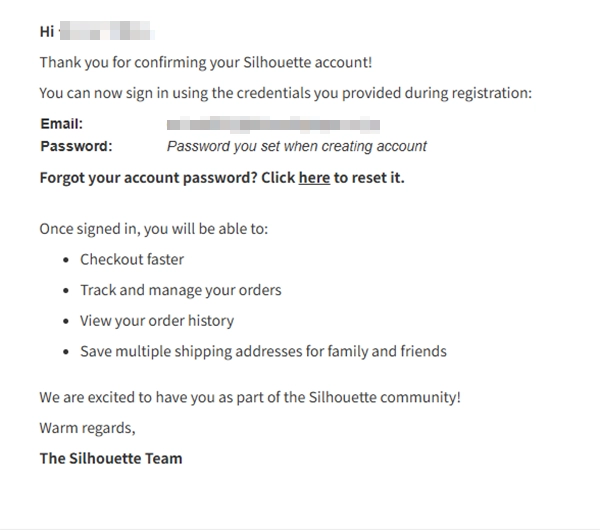Click the "We are excited" closing sentence
600x530 pixels.
(x=250, y=397)
